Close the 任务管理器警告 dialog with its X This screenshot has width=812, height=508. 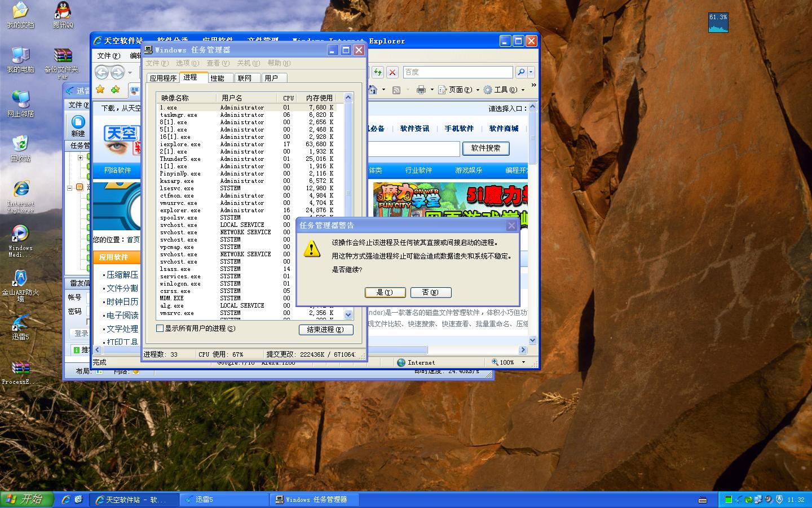[x=511, y=226]
